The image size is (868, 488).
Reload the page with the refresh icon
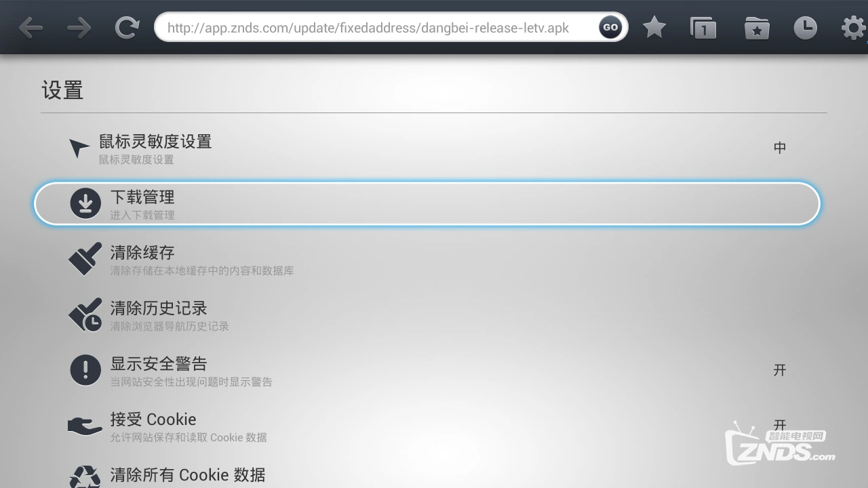click(x=127, y=28)
